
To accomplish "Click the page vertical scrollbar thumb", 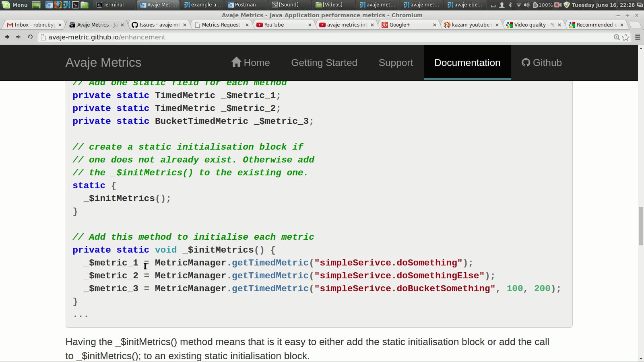I will click(x=641, y=226).
